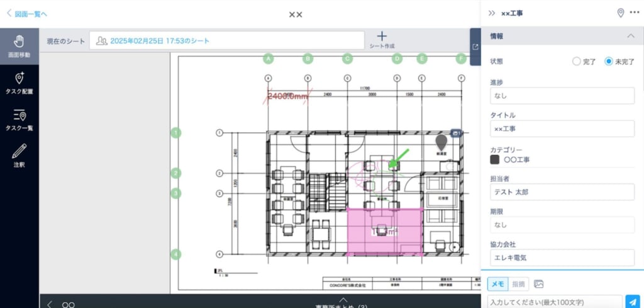Collapse the 情報 section
The image size is (644, 308).
[631, 36]
